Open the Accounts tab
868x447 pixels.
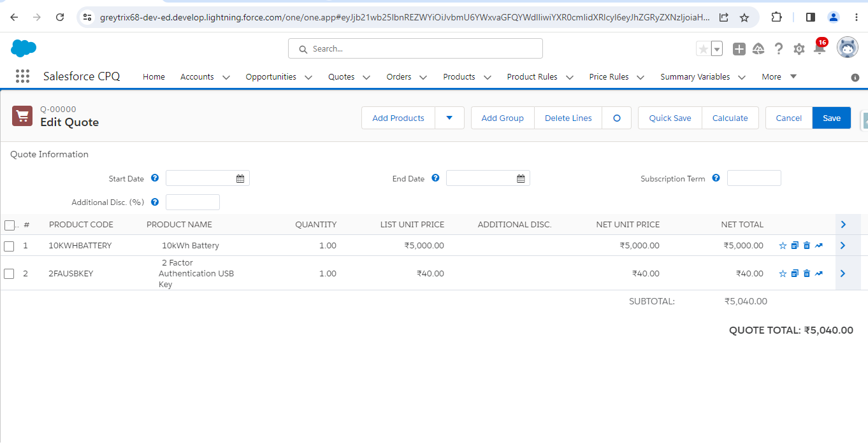[x=197, y=76]
